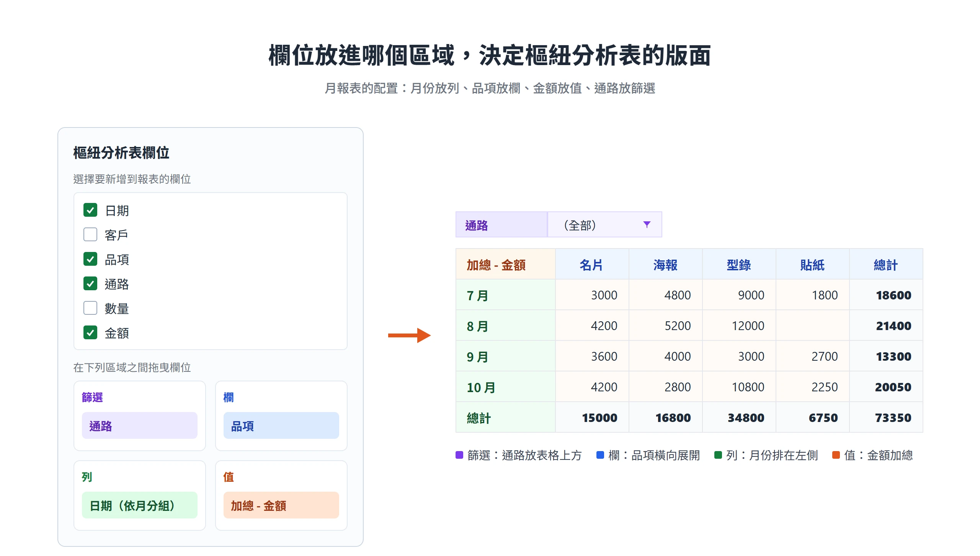Viewport: 980px width, 556px height.
Task: Click the purple 篩選 legend swatch
Action: coord(459,455)
